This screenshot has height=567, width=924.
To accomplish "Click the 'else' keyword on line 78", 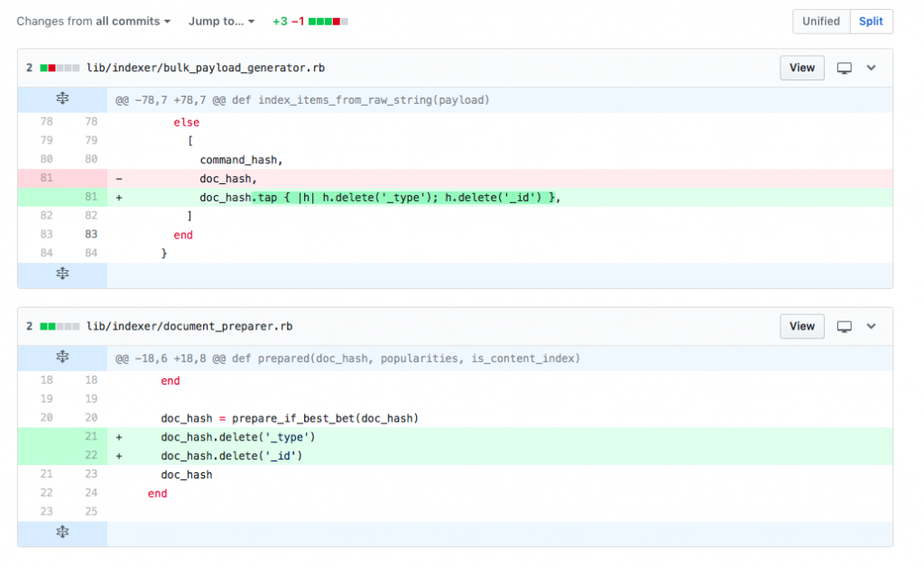I will click(186, 123).
